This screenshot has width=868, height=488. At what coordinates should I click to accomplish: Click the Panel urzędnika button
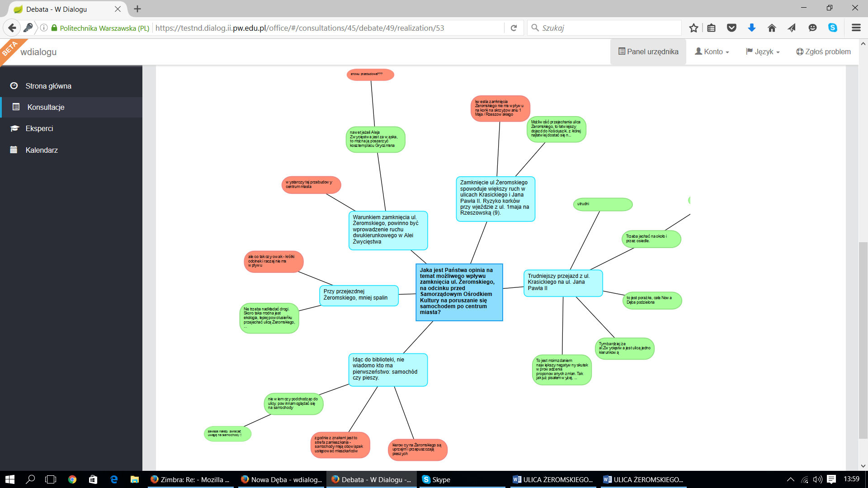coord(648,52)
